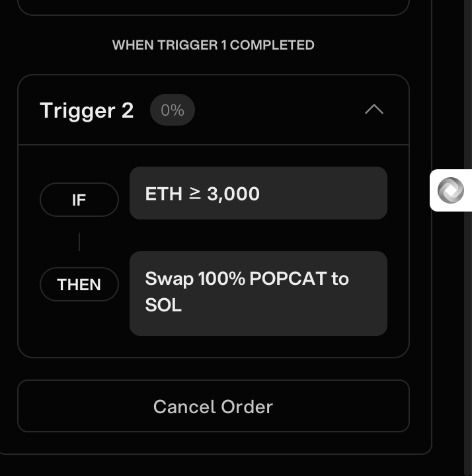The height and width of the screenshot is (476, 472).
Task: Click the Trigger 1 card edge at top
Action: pyautogui.click(x=213, y=13)
